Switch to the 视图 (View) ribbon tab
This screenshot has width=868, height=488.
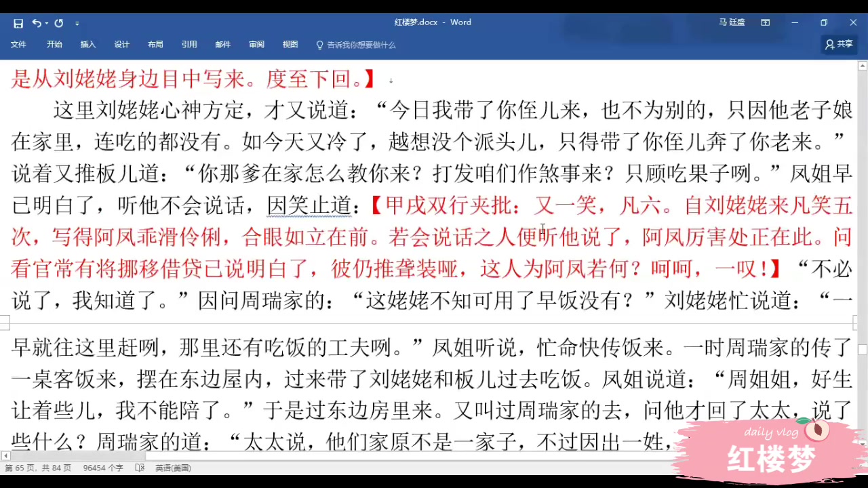click(x=290, y=45)
